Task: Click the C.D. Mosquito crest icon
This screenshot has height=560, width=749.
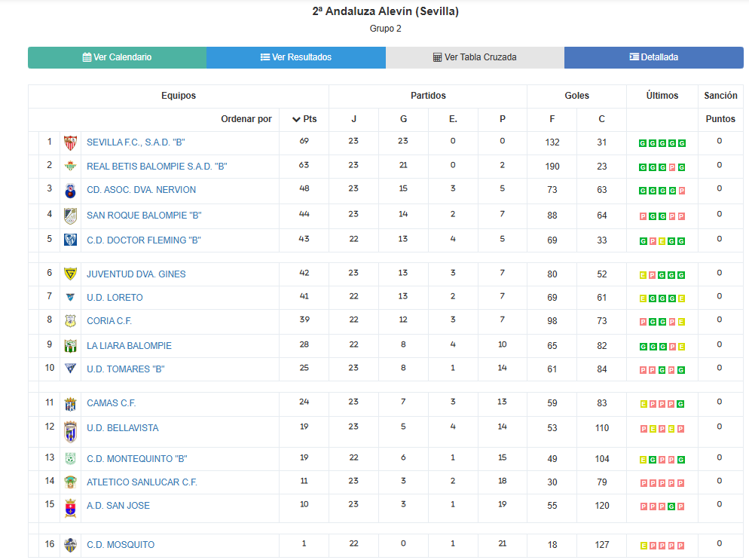Action: pos(70,545)
